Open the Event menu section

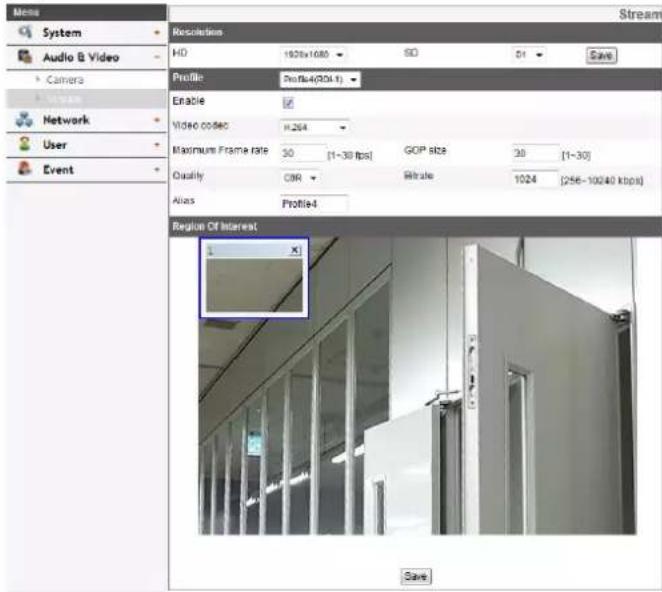pos(87,170)
